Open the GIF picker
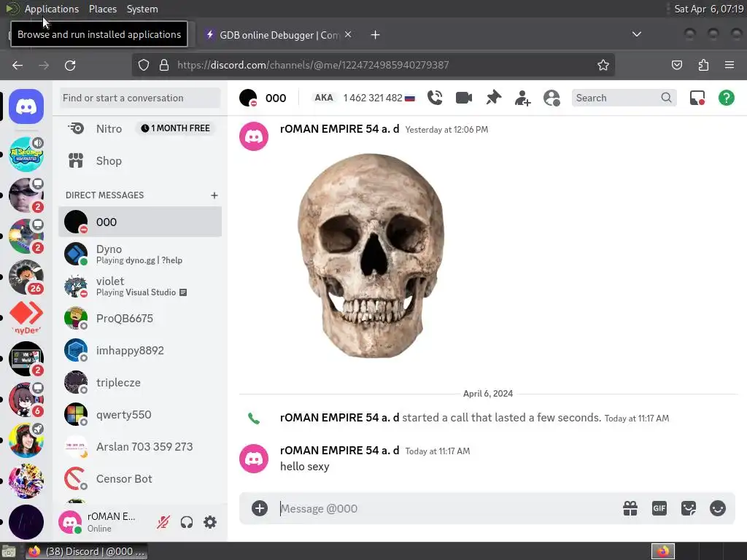The width and height of the screenshot is (747, 560). pyautogui.click(x=659, y=508)
